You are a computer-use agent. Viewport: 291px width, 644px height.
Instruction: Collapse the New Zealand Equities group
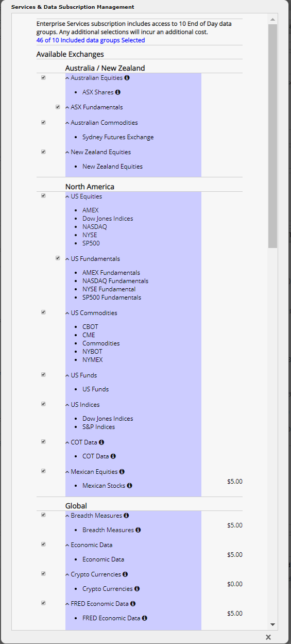tap(67, 152)
